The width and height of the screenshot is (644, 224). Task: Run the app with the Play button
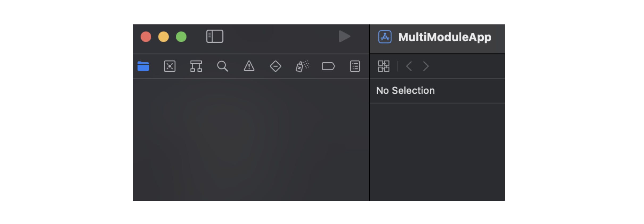pos(344,36)
